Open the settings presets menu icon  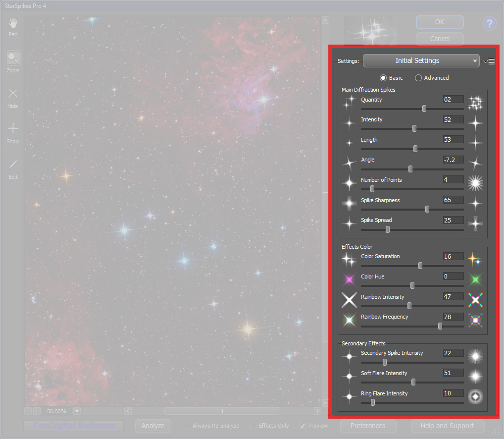pos(489,61)
